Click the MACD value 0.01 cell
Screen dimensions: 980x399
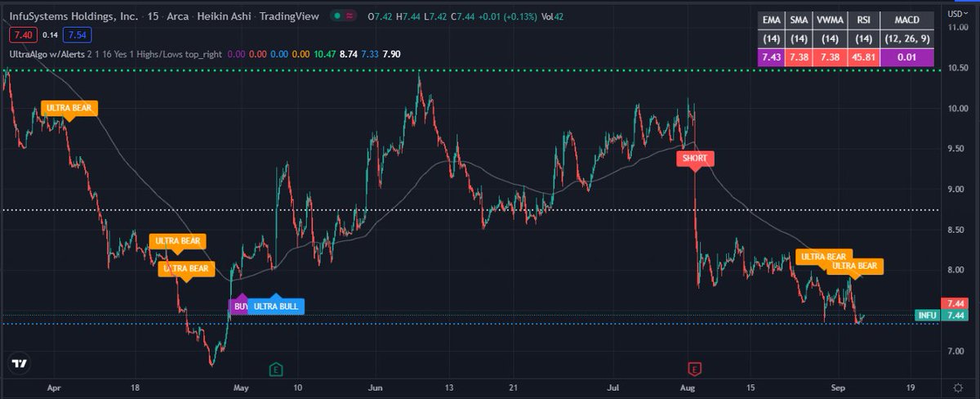pos(909,58)
